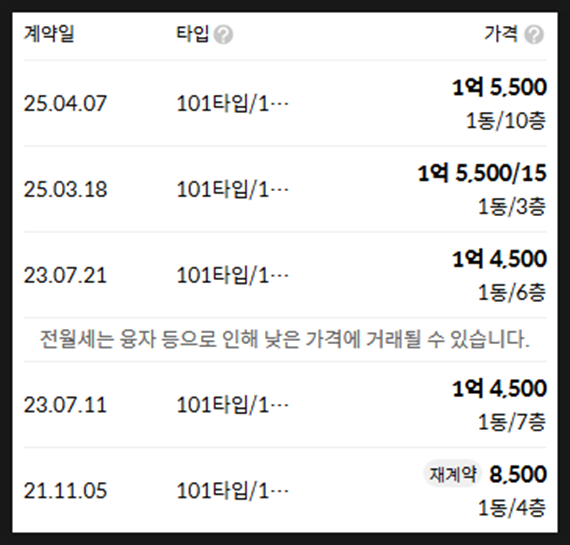Open the 25.04.07 contract row
Screen dimensions: 570x545
pos(285,103)
